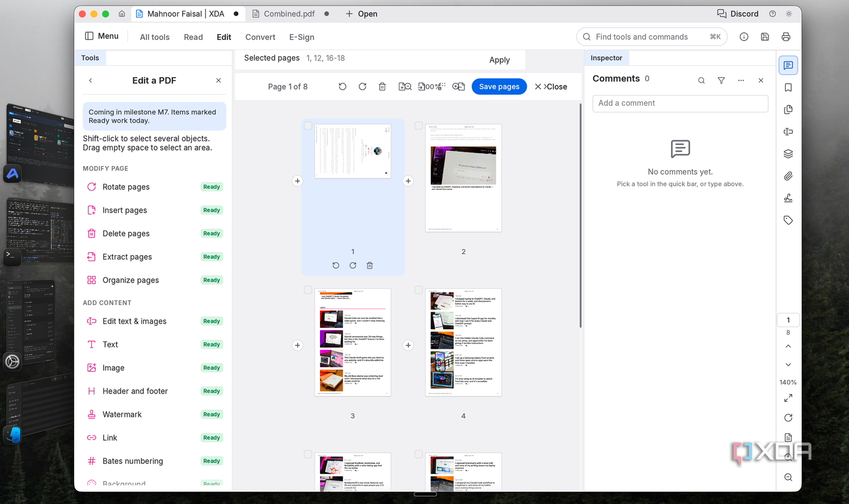Click the help question mark icon
Viewport: 849px width, 504px height.
(x=773, y=14)
